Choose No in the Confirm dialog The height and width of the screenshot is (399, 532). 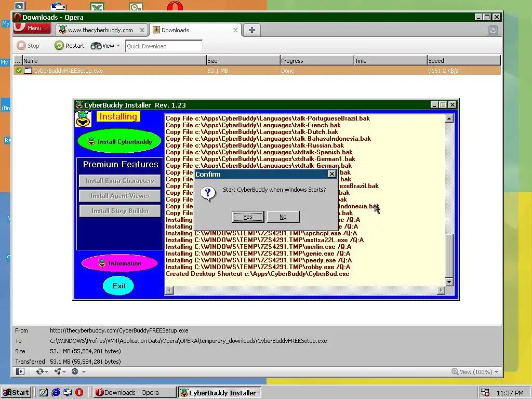283,217
